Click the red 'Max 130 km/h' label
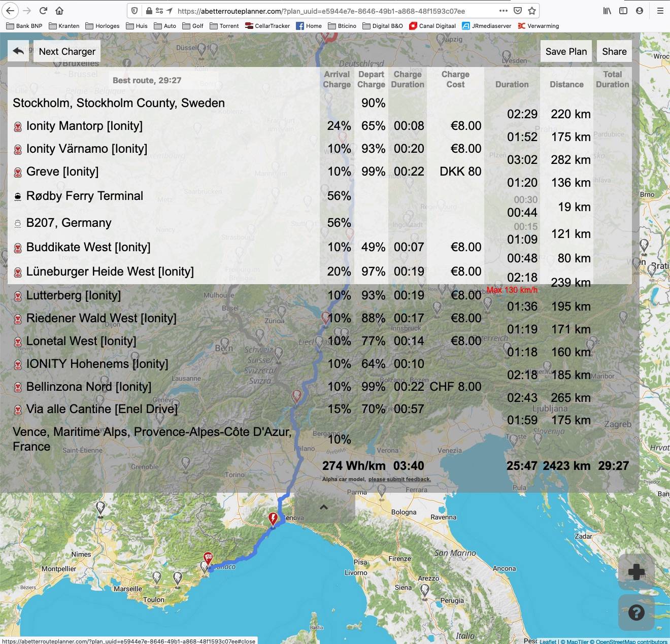670x644 pixels. pyautogui.click(x=512, y=290)
